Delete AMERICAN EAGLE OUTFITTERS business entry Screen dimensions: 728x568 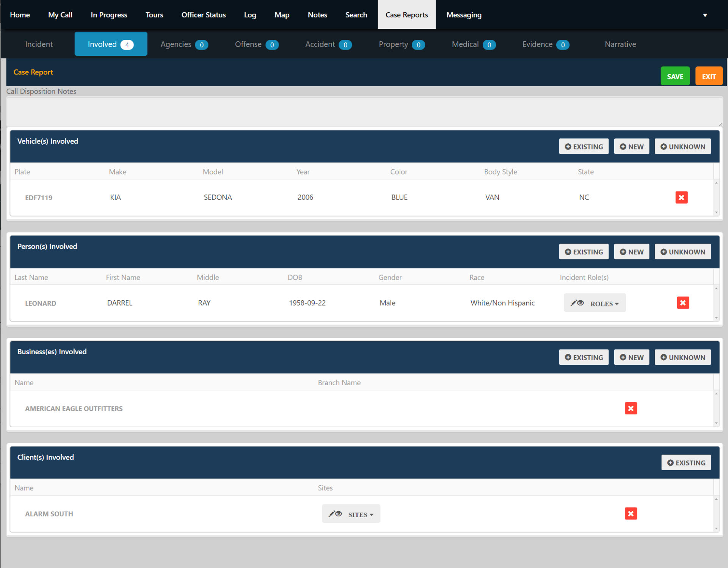click(x=631, y=408)
